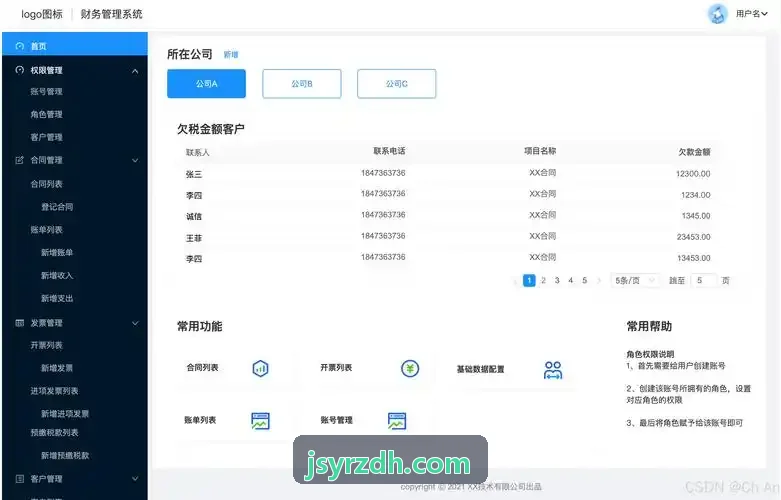This screenshot has height=500, width=781.
Task: Click the logo图标 in the header
Action: (x=42, y=14)
